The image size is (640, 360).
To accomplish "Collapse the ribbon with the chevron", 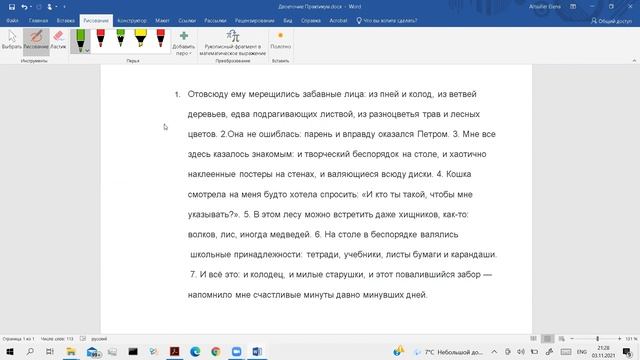I will click(634, 61).
